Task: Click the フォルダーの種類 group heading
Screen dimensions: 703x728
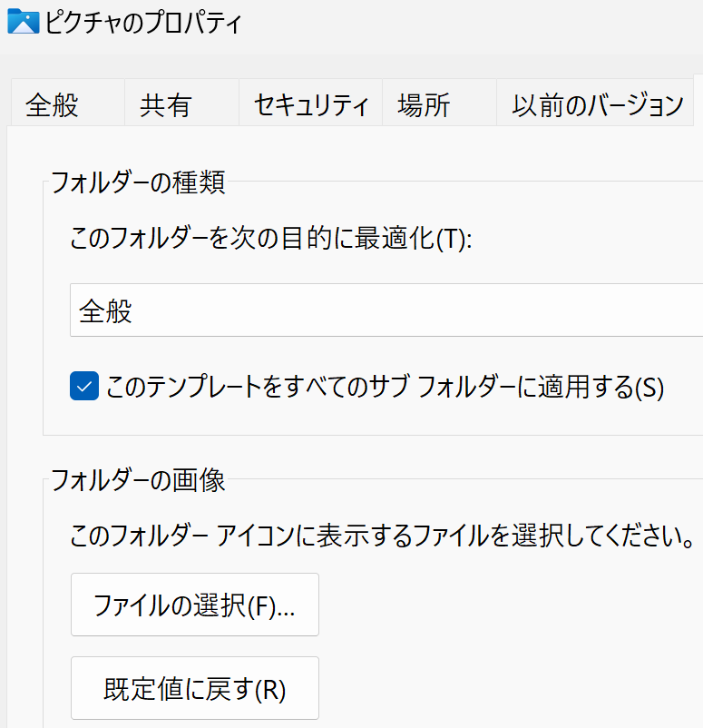Action: coord(138,182)
